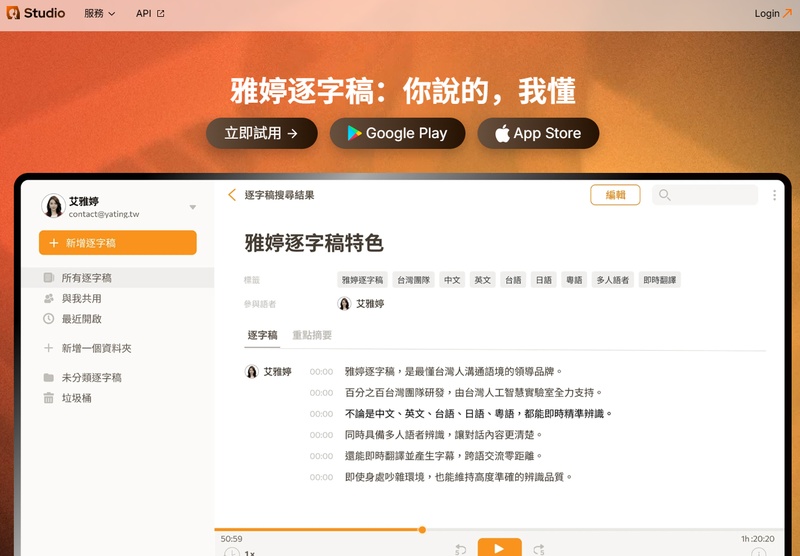Click the back chevron beside 逐字稿搜尋結果

[232, 195]
